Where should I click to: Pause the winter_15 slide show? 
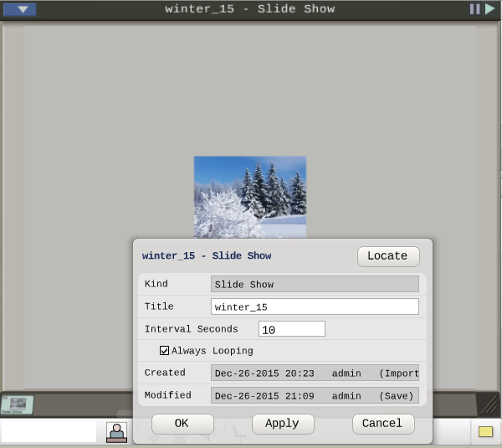tap(474, 9)
